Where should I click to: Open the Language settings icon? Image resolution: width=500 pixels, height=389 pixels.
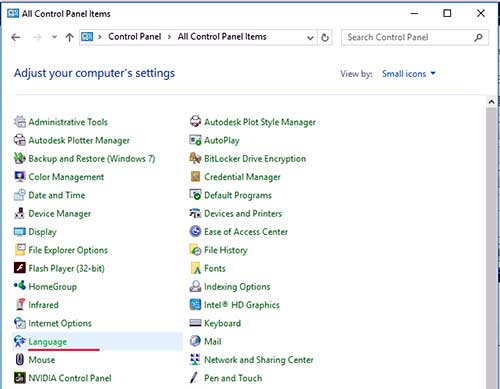point(20,341)
